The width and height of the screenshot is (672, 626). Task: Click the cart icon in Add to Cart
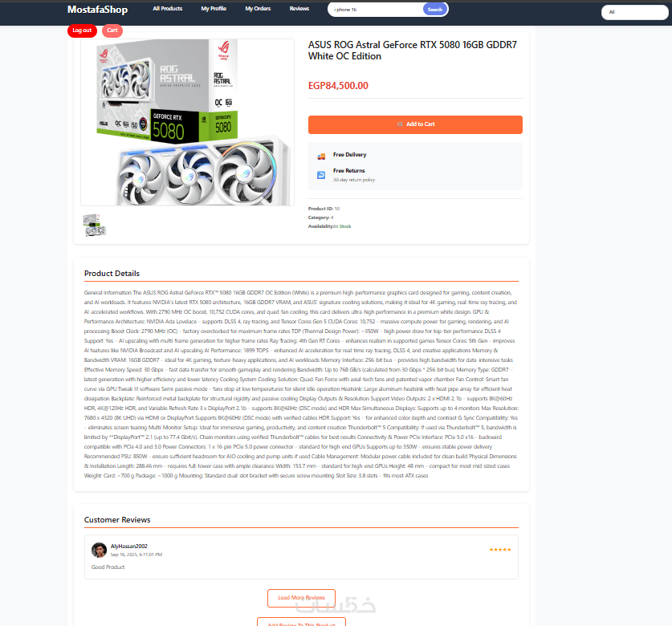(400, 124)
